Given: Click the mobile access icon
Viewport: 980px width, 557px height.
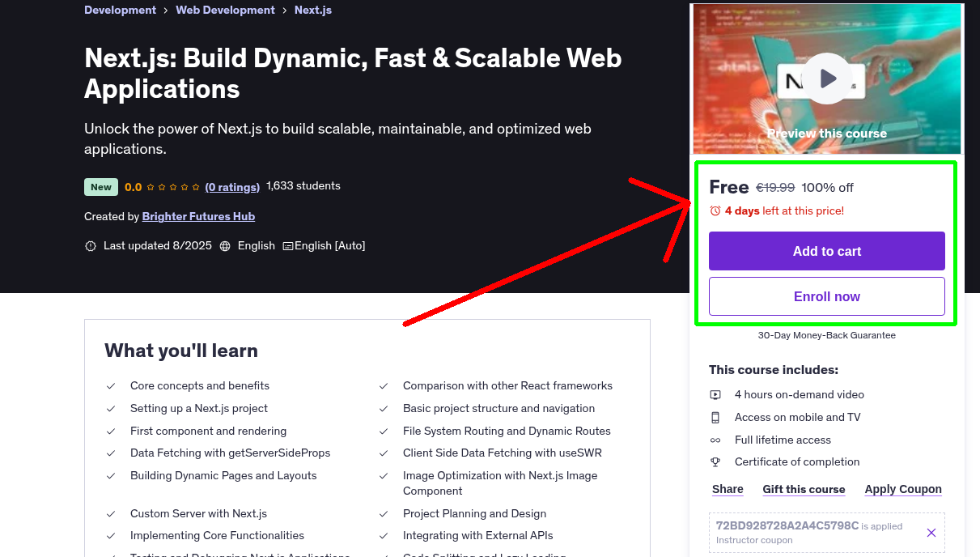Looking at the screenshot, I should coord(715,418).
